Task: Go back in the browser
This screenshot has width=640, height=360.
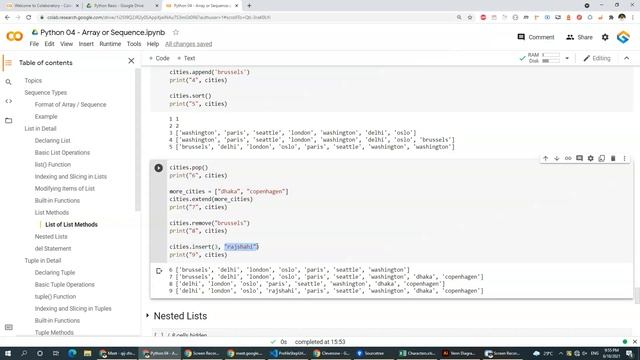Action: point(7,18)
